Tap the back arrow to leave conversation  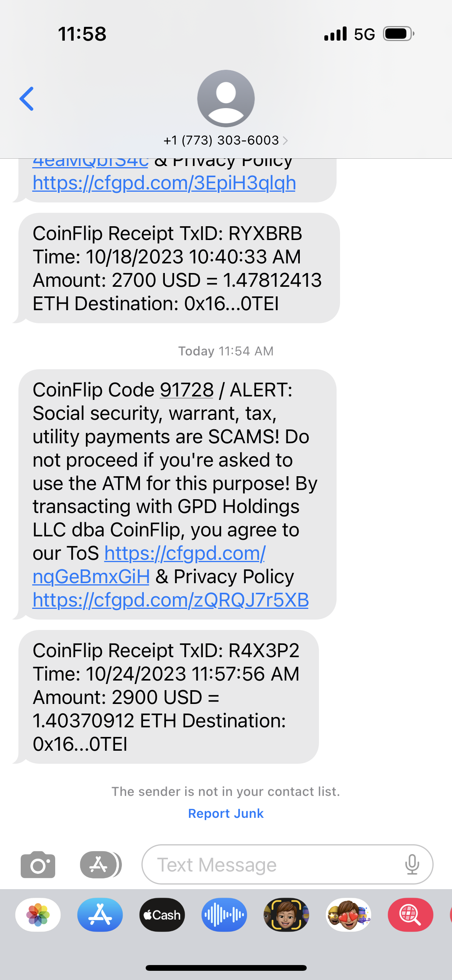pos(27,99)
